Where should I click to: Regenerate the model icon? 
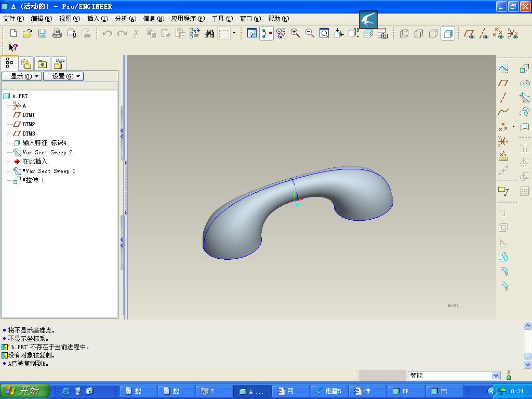[x=194, y=33]
